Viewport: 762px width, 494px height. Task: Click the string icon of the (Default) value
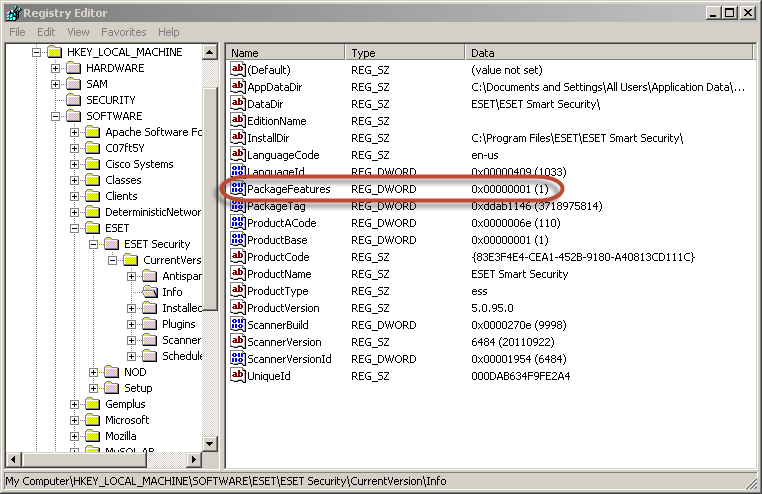point(238,69)
